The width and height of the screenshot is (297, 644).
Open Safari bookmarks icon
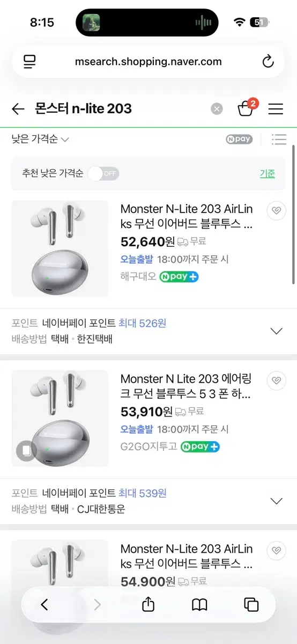199,605
